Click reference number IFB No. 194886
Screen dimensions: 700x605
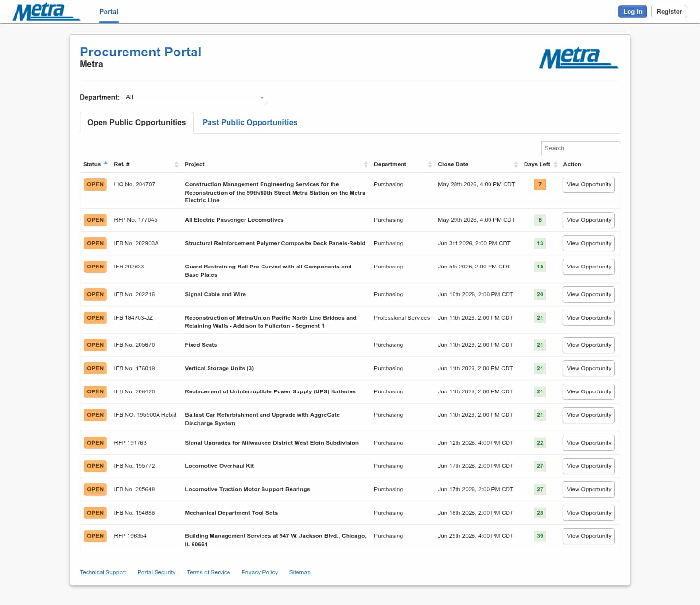pos(134,513)
